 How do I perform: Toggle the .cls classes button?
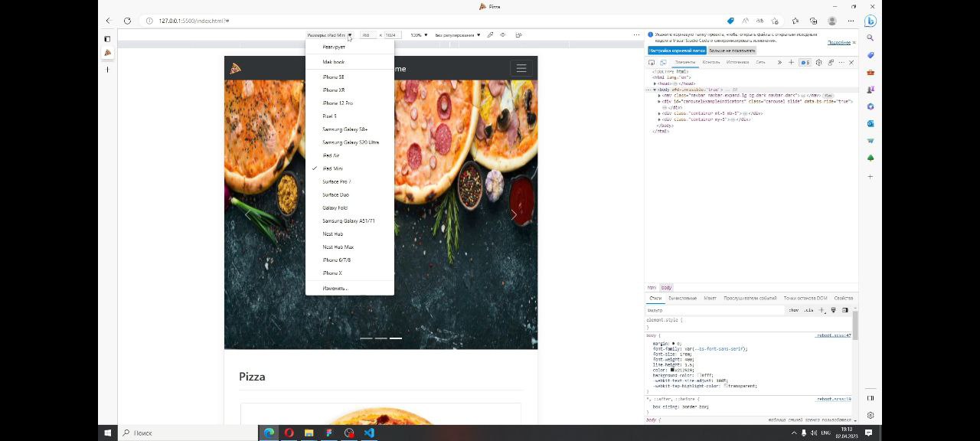coord(808,310)
